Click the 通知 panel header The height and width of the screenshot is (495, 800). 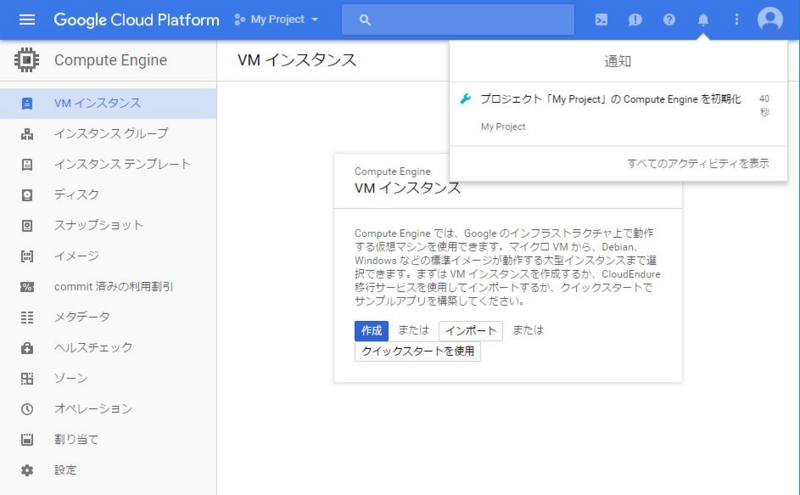coord(618,61)
